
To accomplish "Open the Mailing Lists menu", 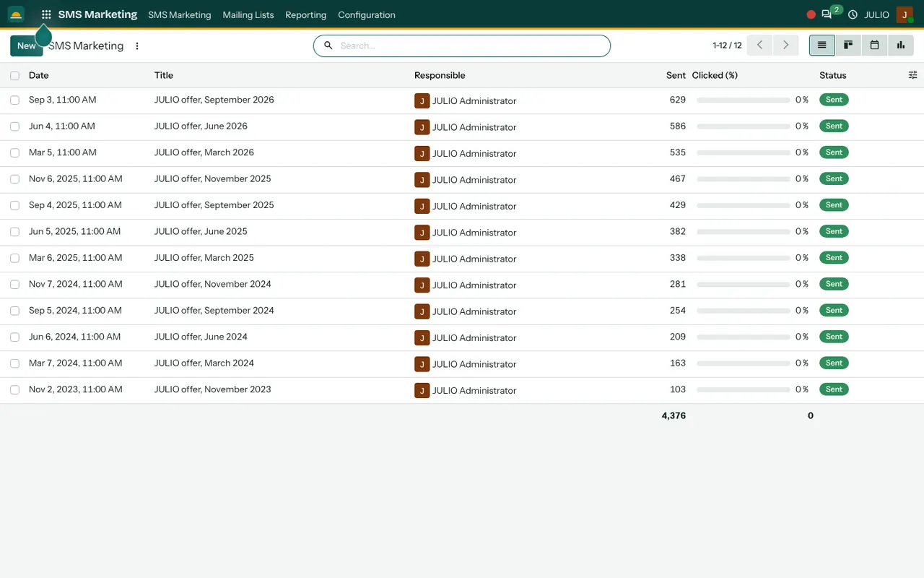I will (248, 14).
